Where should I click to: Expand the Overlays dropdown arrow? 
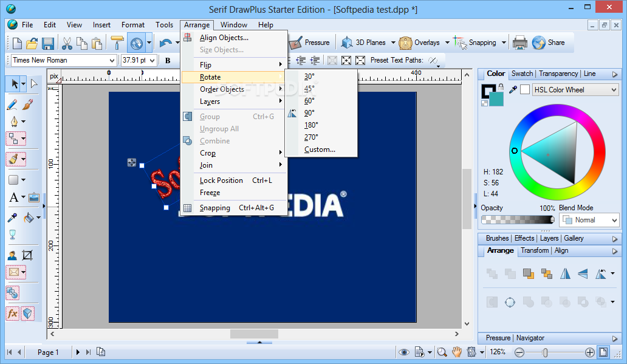[447, 43]
